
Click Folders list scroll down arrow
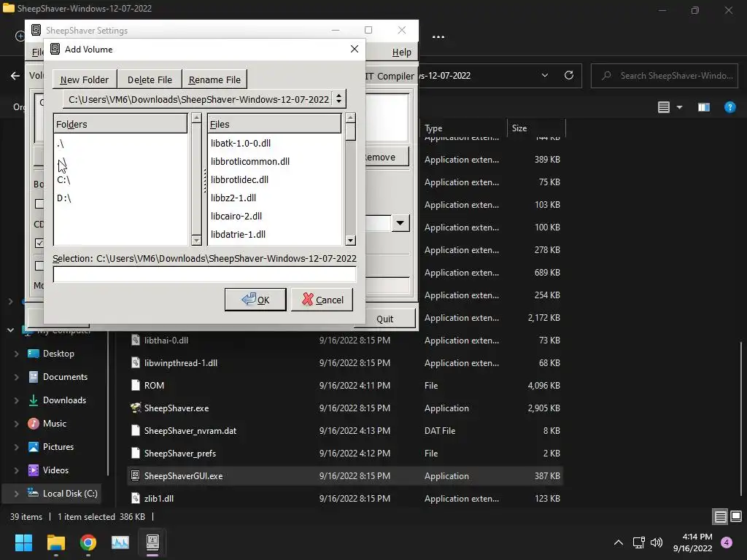pos(196,241)
